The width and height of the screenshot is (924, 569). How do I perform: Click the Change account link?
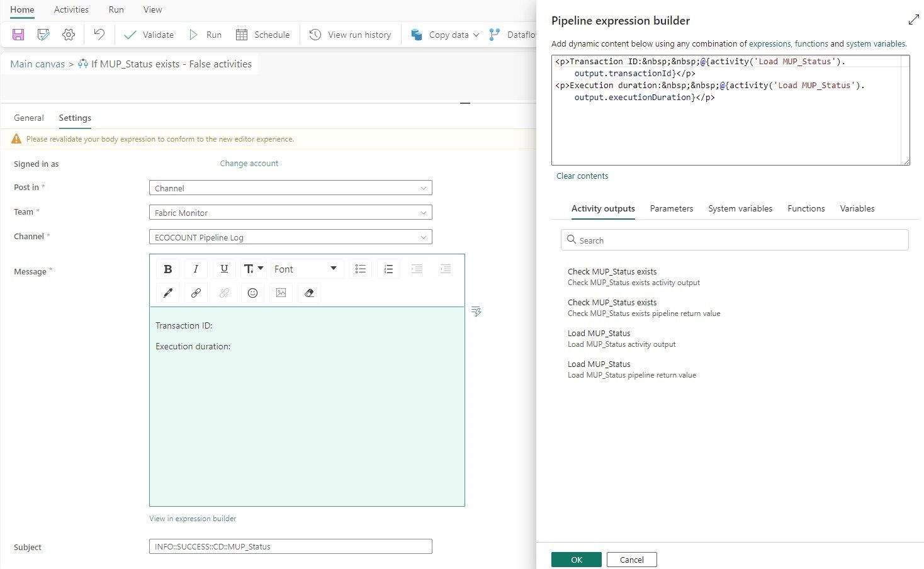click(249, 164)
